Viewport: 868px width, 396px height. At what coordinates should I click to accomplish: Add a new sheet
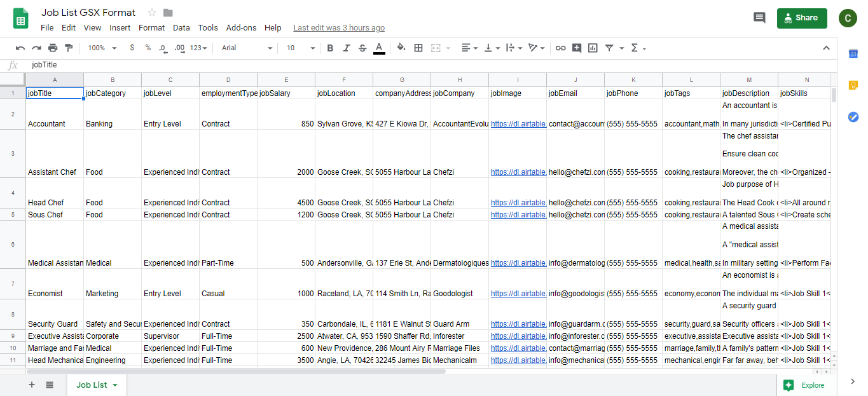[32, 385]
